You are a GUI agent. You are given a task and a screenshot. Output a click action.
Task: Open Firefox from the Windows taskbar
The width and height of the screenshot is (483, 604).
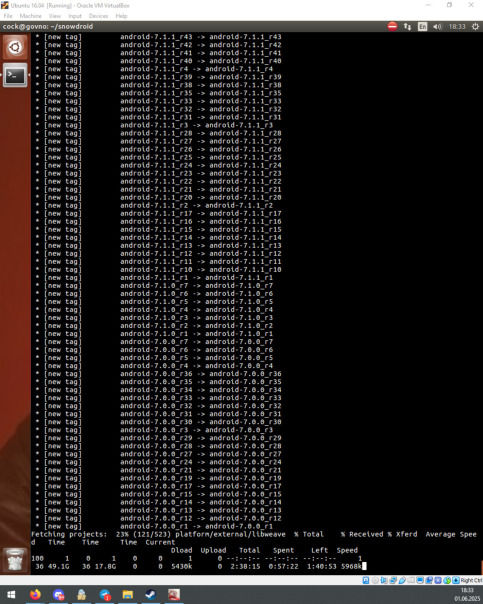[x=35, y=594]
